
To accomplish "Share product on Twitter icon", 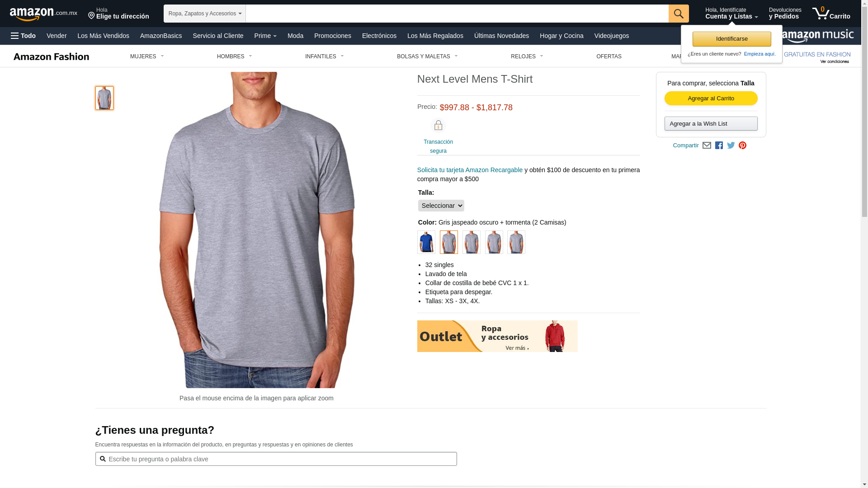I will [731, 145].
